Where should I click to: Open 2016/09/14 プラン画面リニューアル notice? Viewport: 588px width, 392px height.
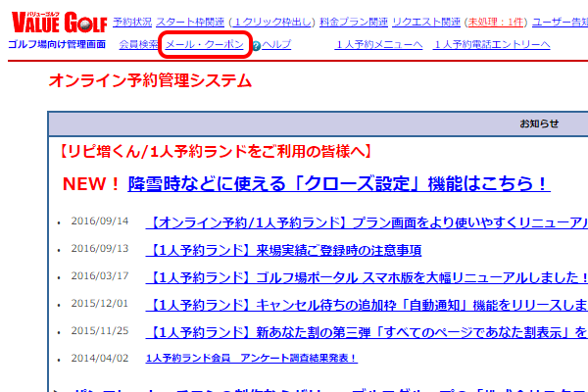pos(367,222)
